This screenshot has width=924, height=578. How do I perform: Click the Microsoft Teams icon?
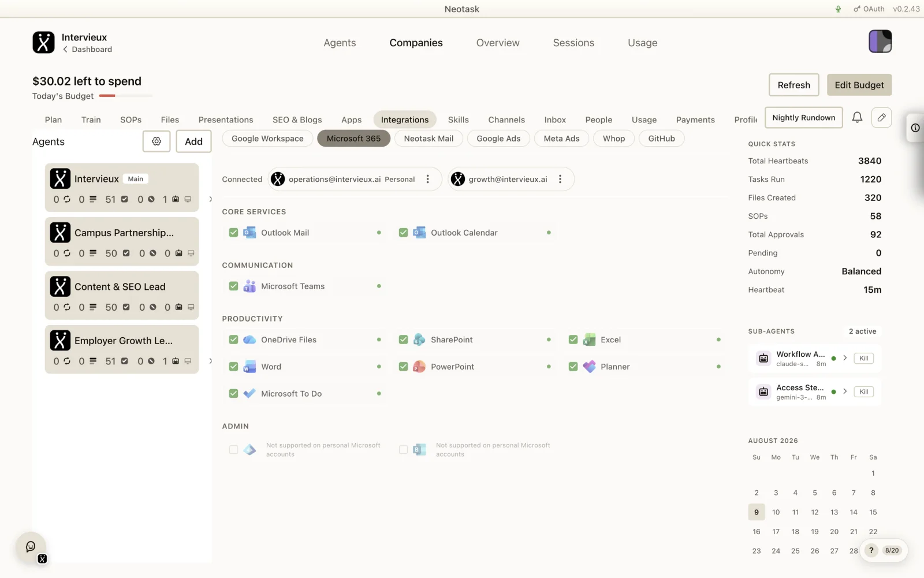pos(249,286)
